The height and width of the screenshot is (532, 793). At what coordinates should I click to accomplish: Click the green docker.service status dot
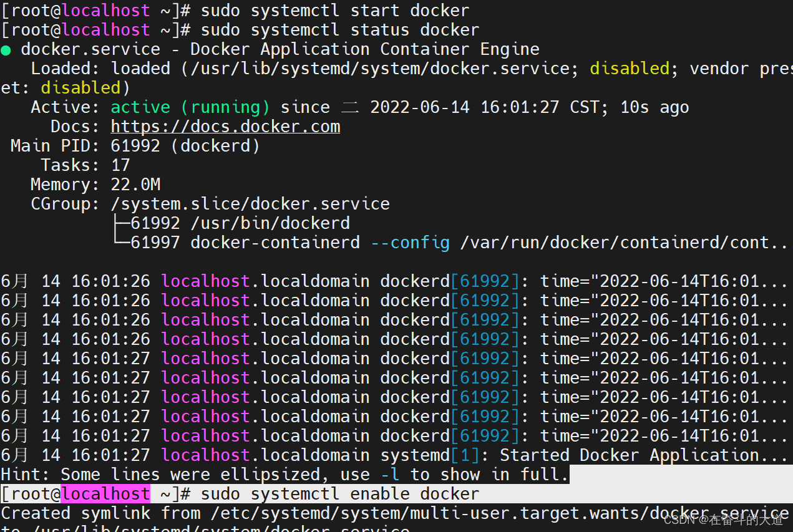pos(6,51)
